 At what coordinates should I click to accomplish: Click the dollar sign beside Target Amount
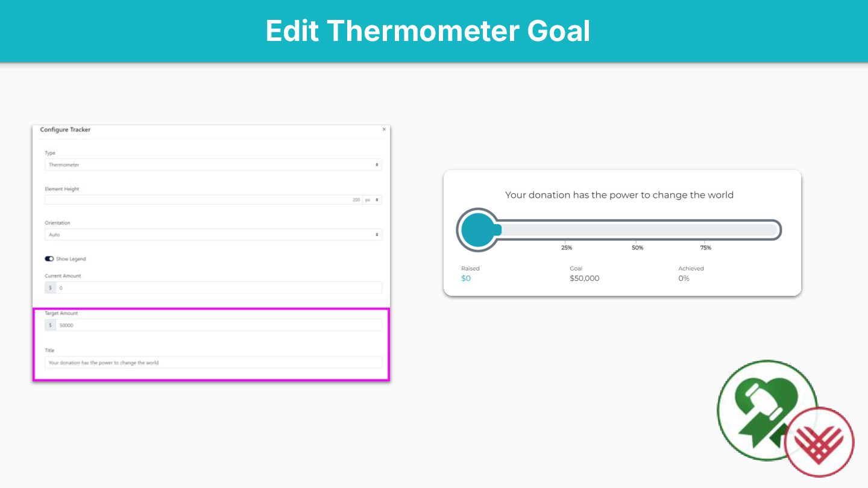[x=50, y=325]
